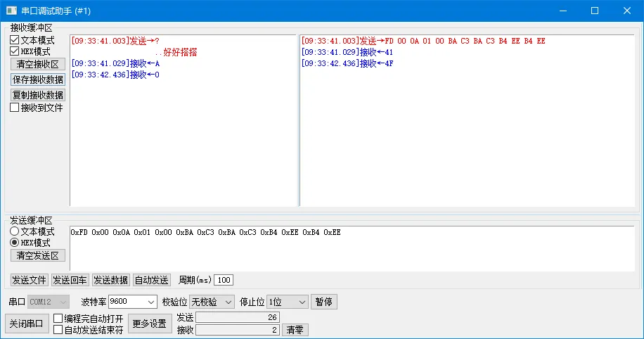
Task: Click the 清零 counter reset button
Action: tap(295, 330)
